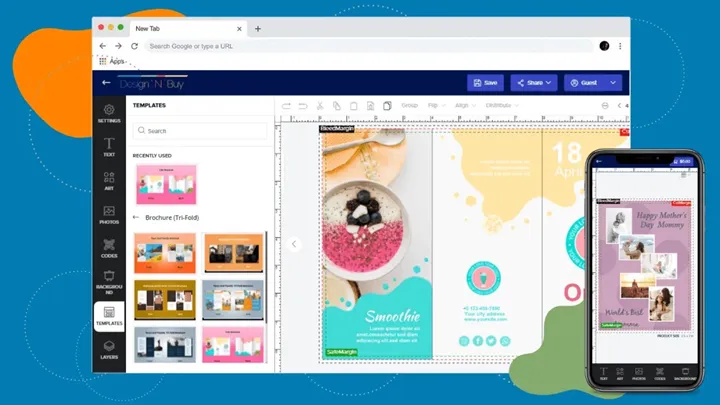Open the Art panel
Screen dimensions: 720x405
pyautogui.click(x=109, y=181)
